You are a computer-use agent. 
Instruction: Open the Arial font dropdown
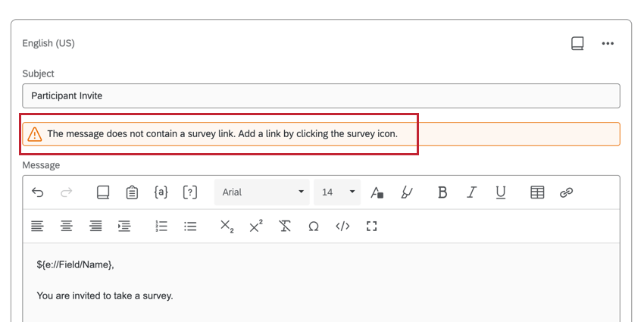pos(262,192)
